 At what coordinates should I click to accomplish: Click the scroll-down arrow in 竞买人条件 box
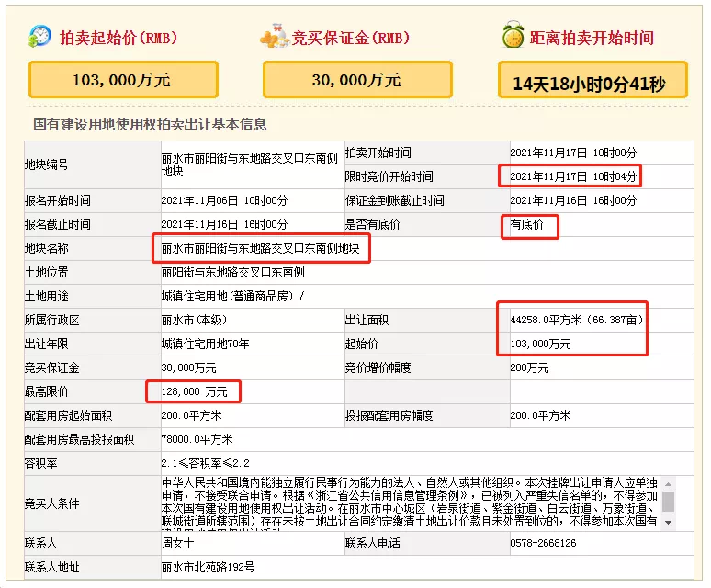(668, 523)
